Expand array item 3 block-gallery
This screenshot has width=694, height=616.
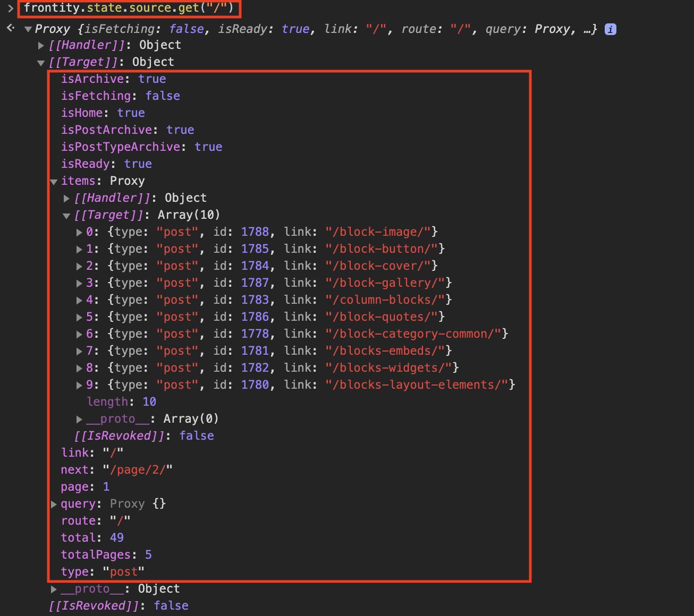[x=79, y=283]
